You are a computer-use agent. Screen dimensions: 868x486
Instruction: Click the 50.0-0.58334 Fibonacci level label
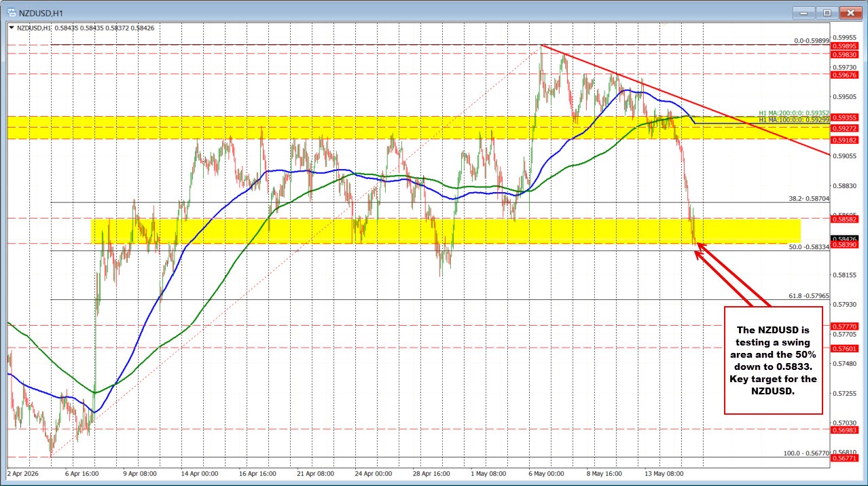(810, 247)
